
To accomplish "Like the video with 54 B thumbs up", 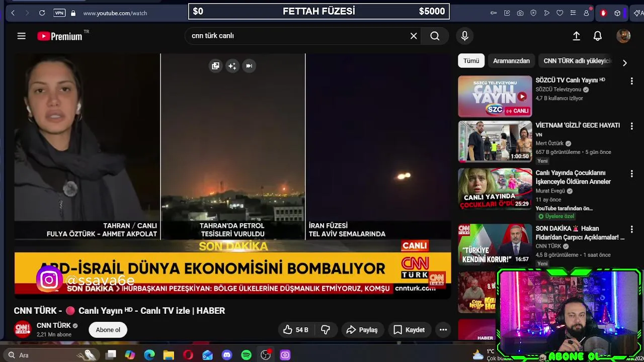I will pyautogui.click(x=296, y=330).
